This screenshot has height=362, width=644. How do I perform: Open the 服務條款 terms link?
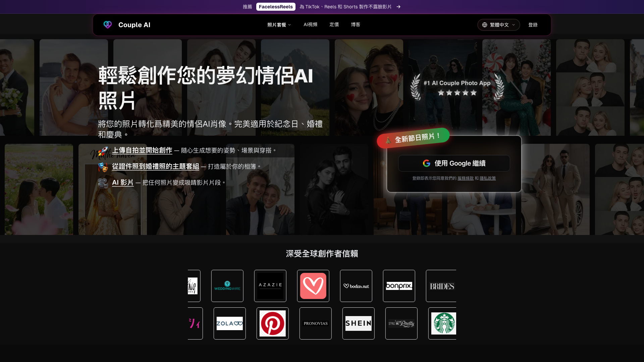click(x=466, y=178)
